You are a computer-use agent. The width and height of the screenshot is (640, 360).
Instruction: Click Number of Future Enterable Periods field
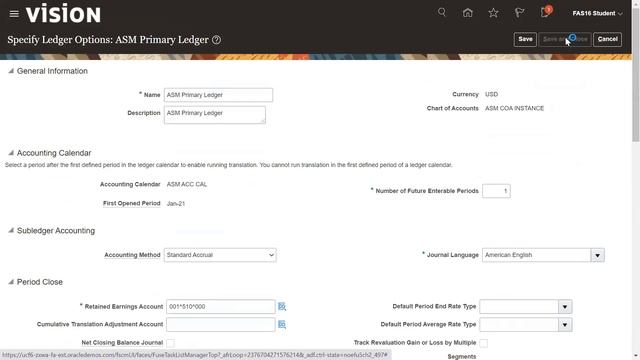coord(496,191)
